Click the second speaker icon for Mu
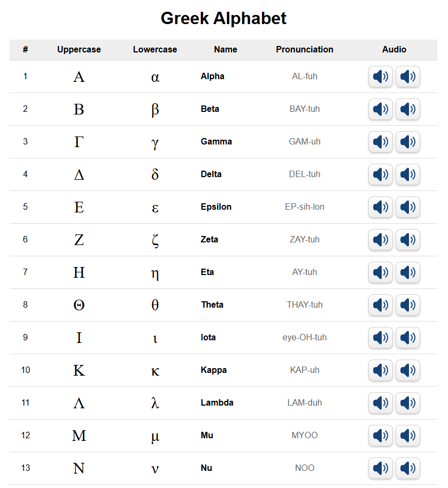The height and width of the screenshot is (488, 448). (x=407, y=436)
